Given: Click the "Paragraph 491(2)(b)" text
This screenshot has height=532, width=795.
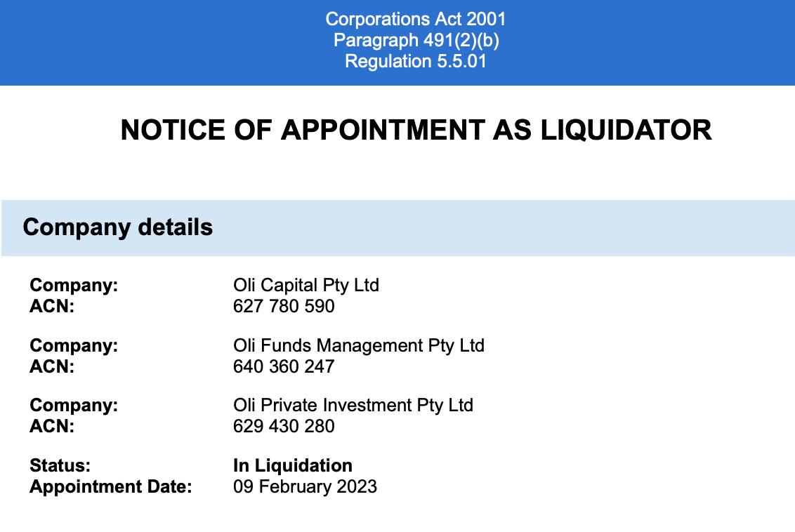Looking at the screenshot, I should click(x=416, y=40).
